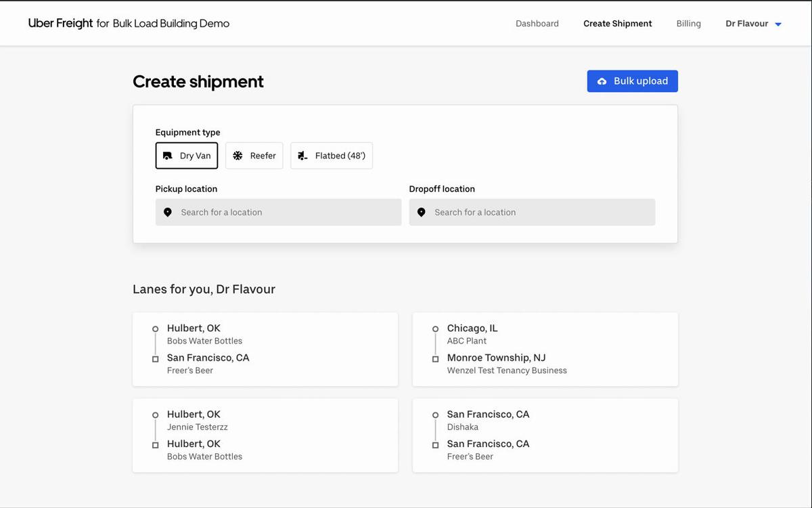Click the origin circle icon beside Chicago, IL
The image size is (812, 508).
435,329
